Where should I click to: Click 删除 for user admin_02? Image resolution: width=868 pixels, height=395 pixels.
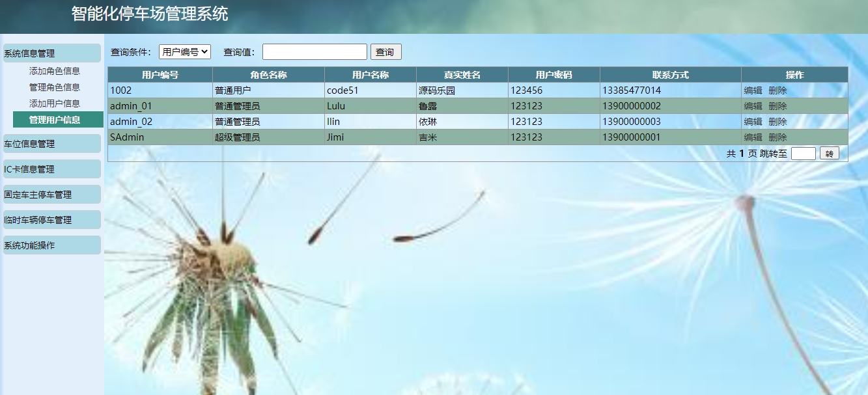777,122
